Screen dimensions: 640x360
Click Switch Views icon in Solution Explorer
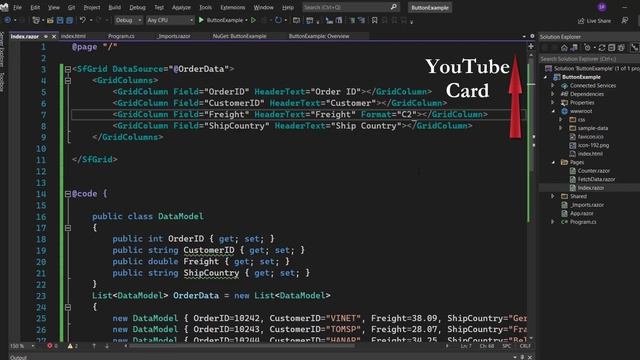click(574, 48)
